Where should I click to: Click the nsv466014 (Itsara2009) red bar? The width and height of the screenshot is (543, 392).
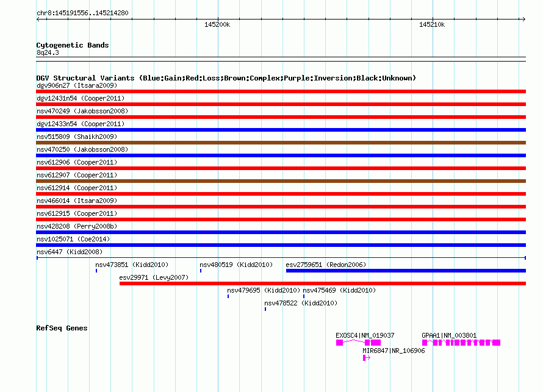coord(281,207)
